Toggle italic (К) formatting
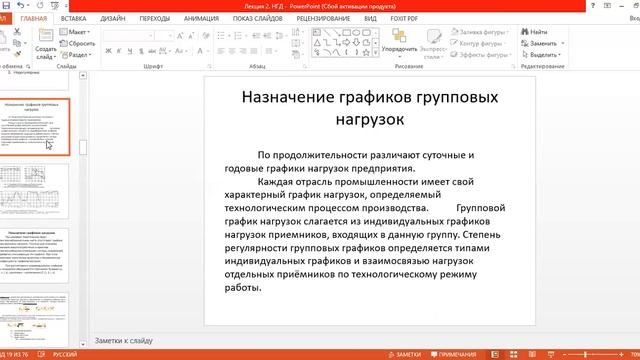This screenshot has width=640, height=360. pyautogui.click(x=119, y=51)
